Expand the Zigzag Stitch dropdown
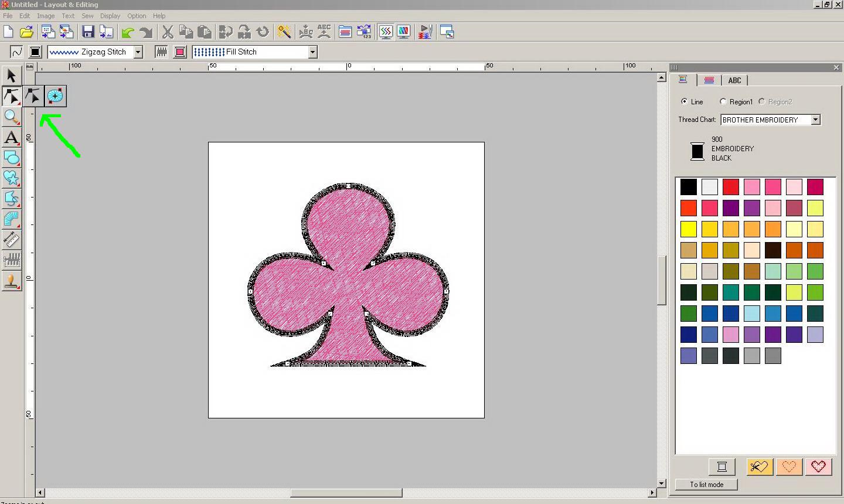This screenshot has width=844, height=504. coord(138,52)
